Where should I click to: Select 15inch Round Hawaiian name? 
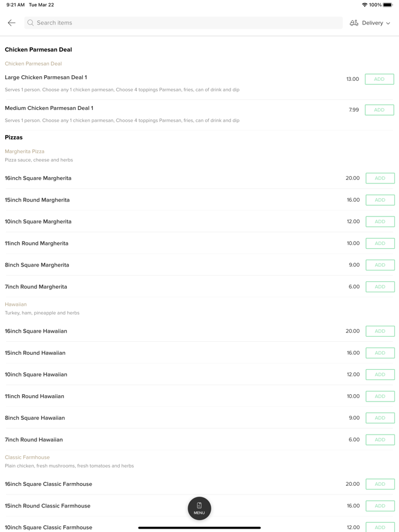pos(35,353)
